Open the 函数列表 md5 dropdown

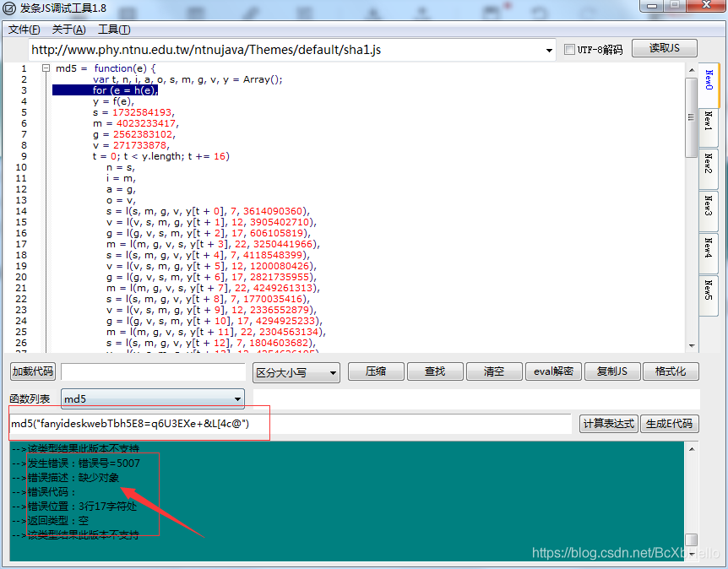(x=153, y=399)
